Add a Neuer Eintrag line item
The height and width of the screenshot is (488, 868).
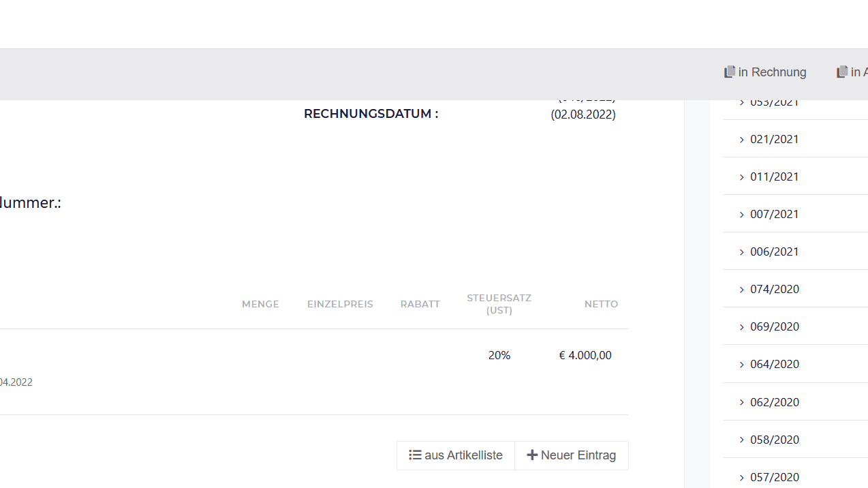[x=572, y=455]
